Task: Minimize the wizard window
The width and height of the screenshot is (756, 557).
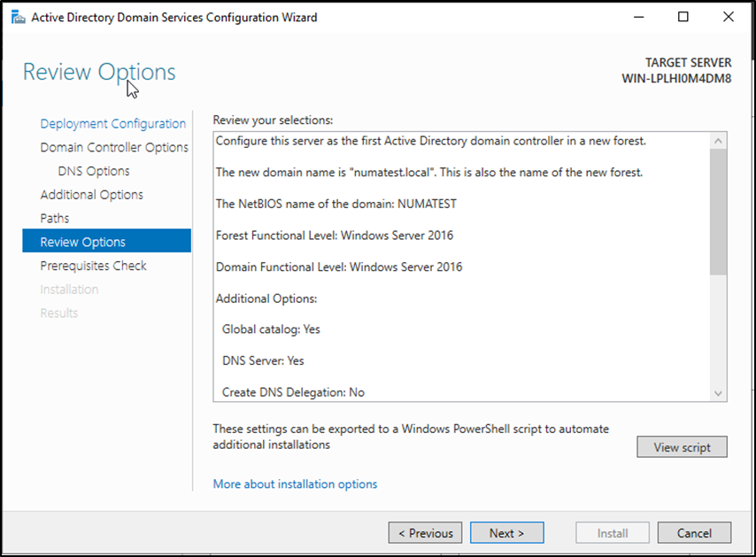Action: (639, 17)
